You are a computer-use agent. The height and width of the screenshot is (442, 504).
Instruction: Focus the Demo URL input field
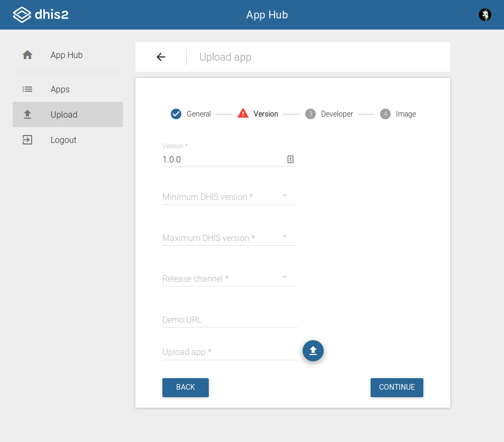[x=229, y=320]
